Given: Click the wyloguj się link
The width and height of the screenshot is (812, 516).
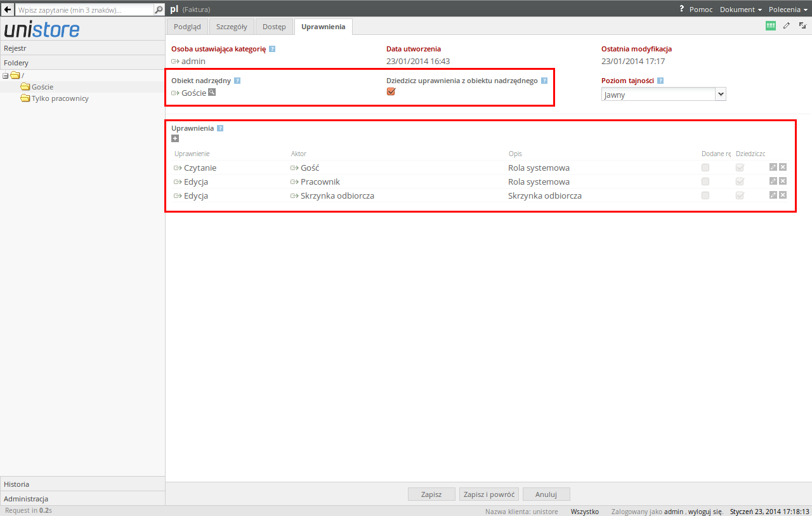Looking at the screenshot, I should (705, 512).
